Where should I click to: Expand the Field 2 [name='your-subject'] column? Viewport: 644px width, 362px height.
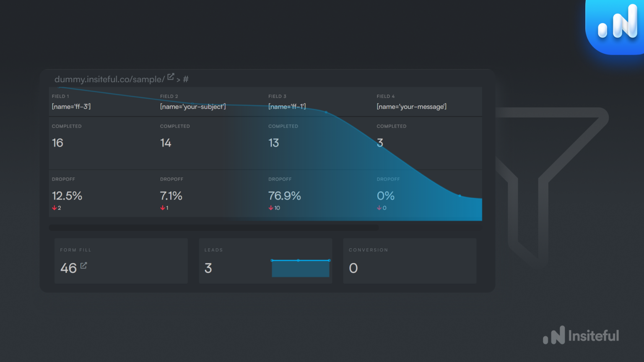coord(193,106)
